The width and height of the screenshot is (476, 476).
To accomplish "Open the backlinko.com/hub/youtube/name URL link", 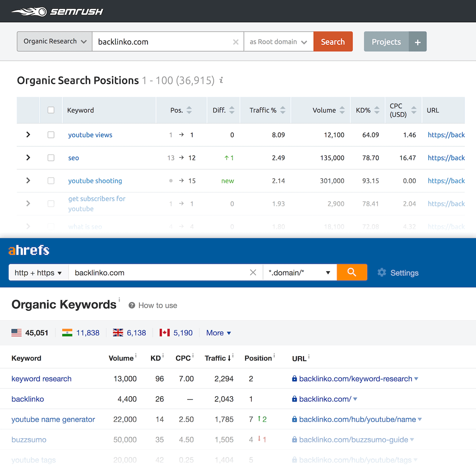I will [x=357, y=419].
